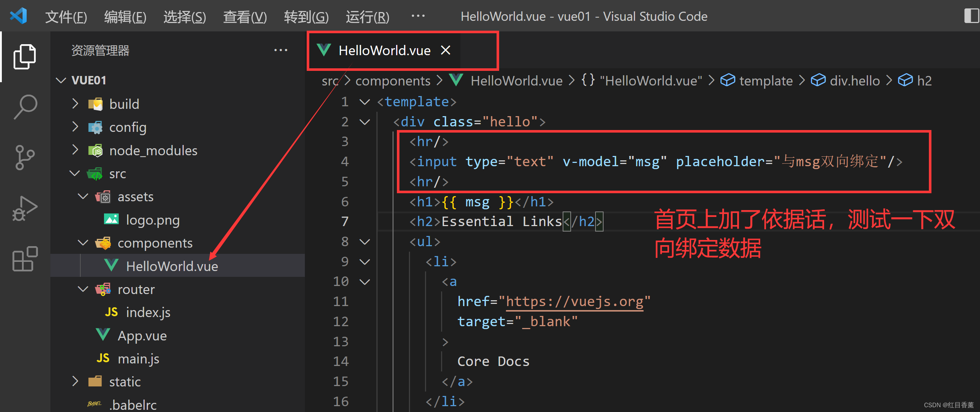Viewport: 980px width, 412px height.
Task: Toggle primary sidebar layout icon in title bar
Action: pyautogui.click(x=971, y=16)
